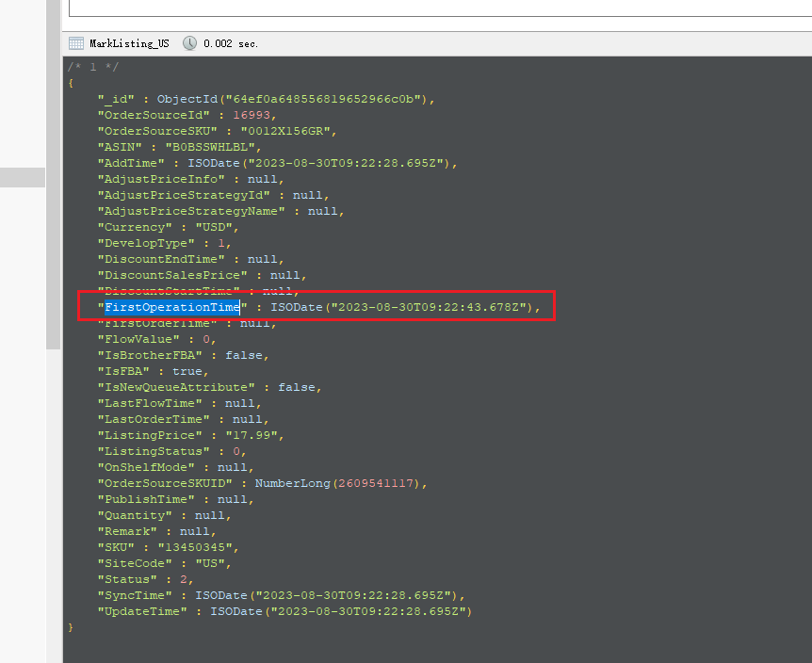This screenshot has height=663, width=812.
Task: Select the SyncTime ISODate value
Action: tap(326, 596)
